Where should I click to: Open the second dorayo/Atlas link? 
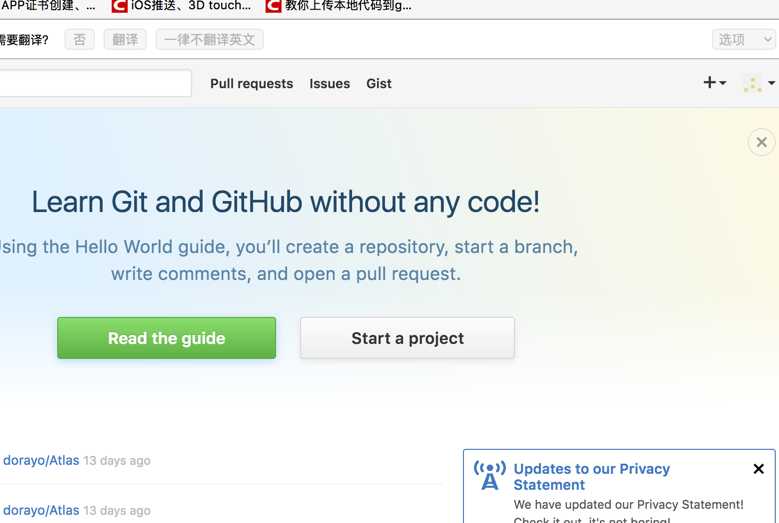(41, 510)
